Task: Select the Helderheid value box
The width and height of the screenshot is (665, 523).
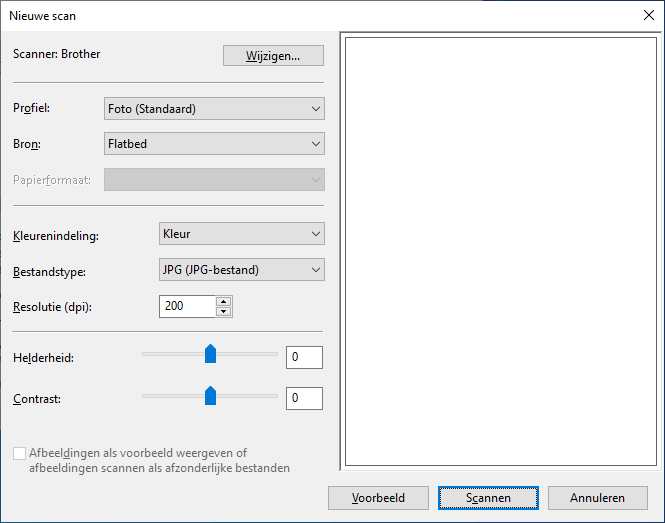Action: (x=304, y=358)
